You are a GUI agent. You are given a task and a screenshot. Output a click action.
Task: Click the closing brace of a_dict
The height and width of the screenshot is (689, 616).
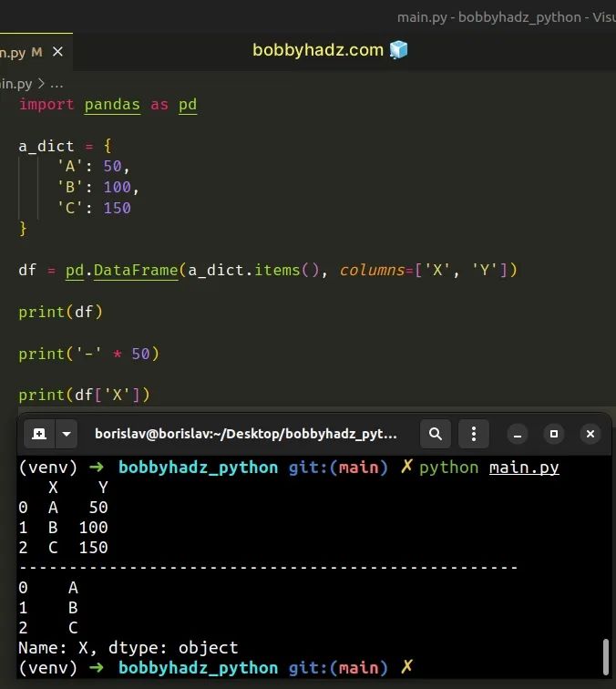23,229
